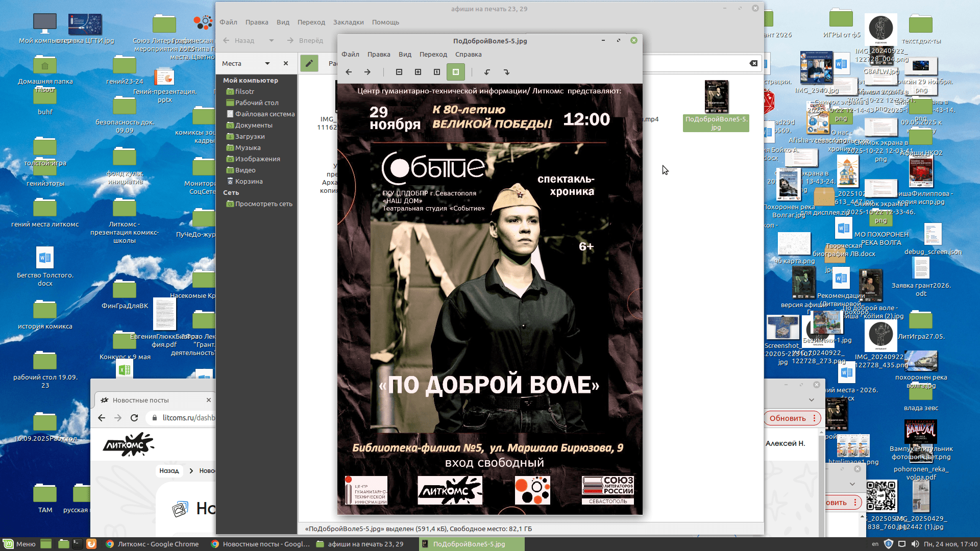Open the Места sidebar dropdown
Screen dimensions: 980x551
pyautogui.click(x=267, y=63)
